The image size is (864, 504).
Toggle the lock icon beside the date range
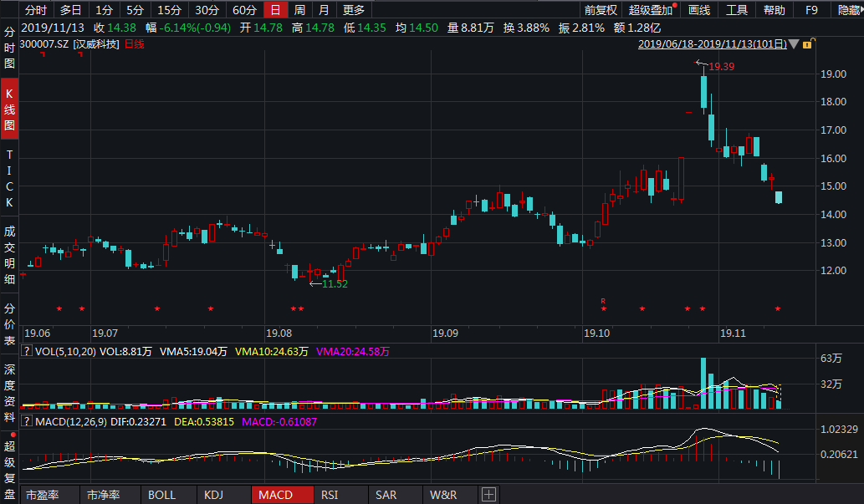[x=808, y=43]
